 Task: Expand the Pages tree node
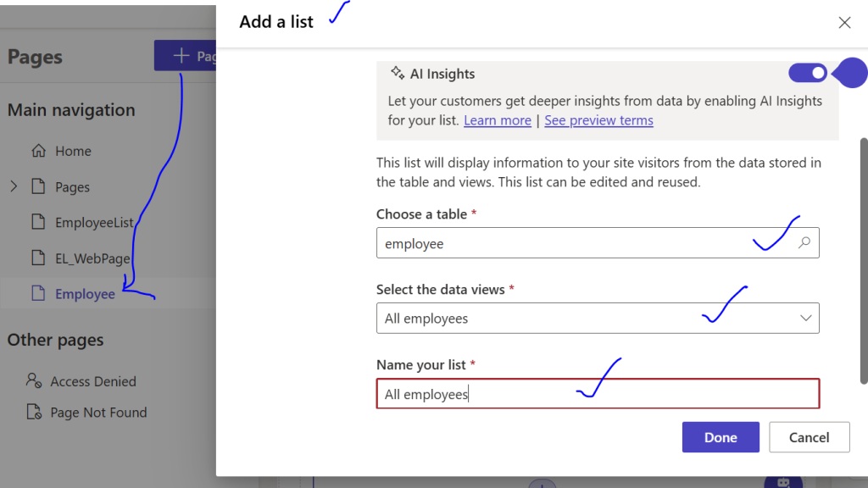(x=14, y=186)
